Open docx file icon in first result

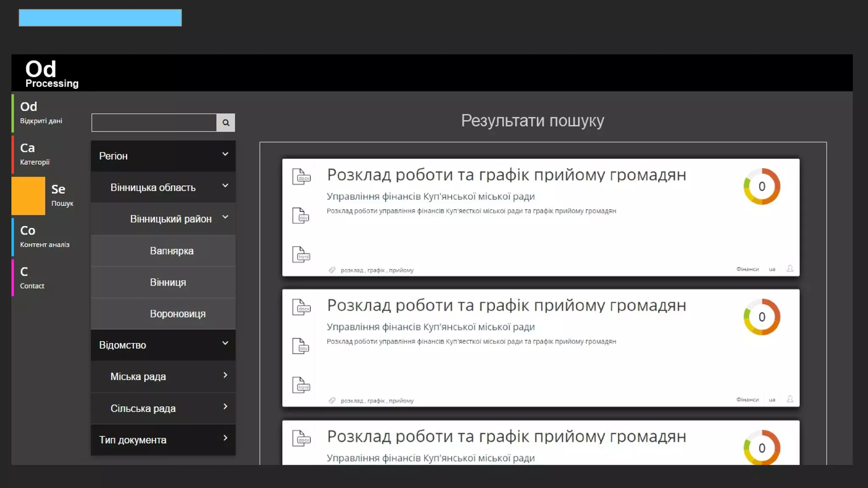301,177
